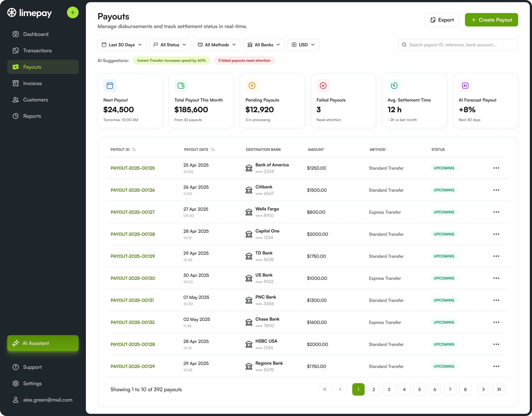This screenshot has width=532, height=416.
Task: Click the AI Forecast Payout icon
Action: point(465,85)
